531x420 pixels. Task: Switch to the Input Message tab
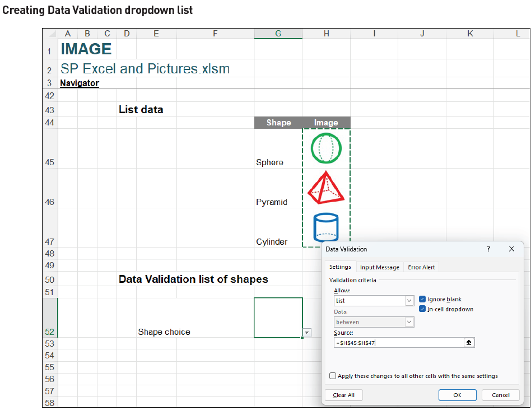coord(379,267)
